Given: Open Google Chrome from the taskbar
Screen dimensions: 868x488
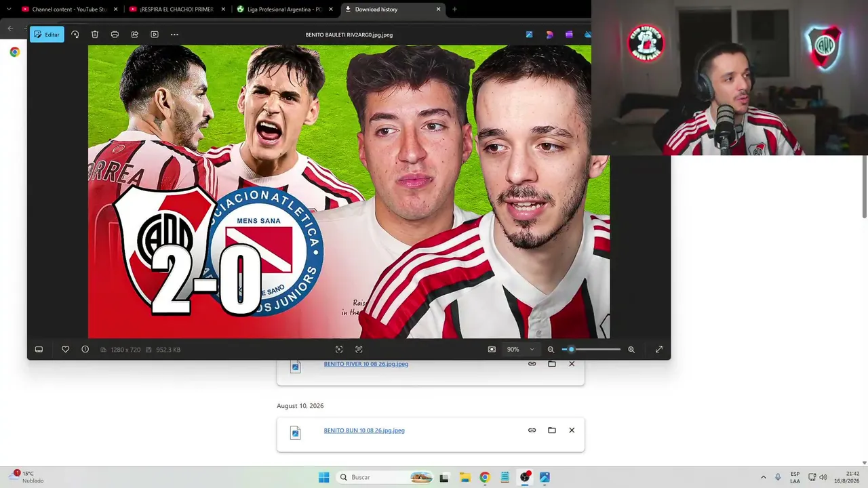Looking at the screenshot, I should click(484, 477).
